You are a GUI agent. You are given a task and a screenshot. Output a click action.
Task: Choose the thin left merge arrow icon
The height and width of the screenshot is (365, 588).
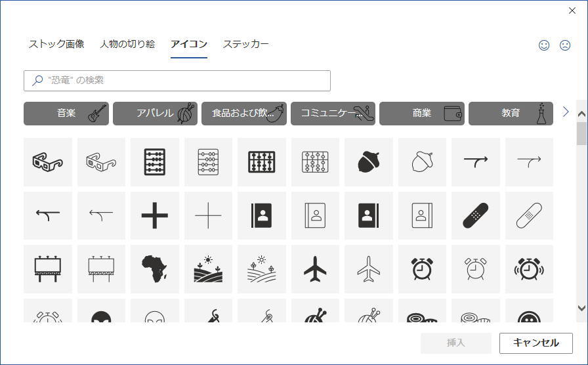click(101, 215)
